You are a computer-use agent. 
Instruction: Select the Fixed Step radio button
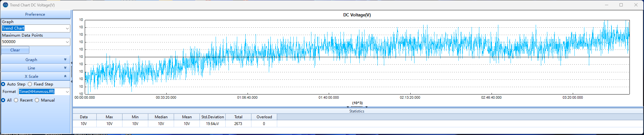pos(30,84)
